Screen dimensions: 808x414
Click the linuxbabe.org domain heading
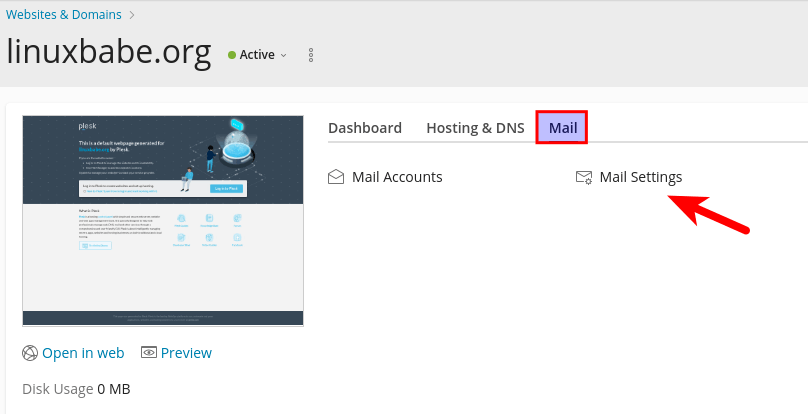click(109, 53)
